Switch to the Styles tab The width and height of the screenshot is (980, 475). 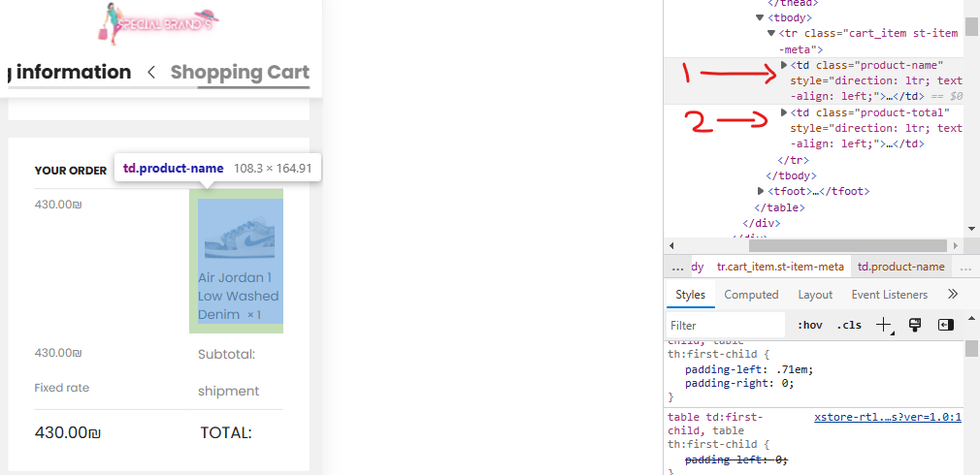[x=690, y=295]
